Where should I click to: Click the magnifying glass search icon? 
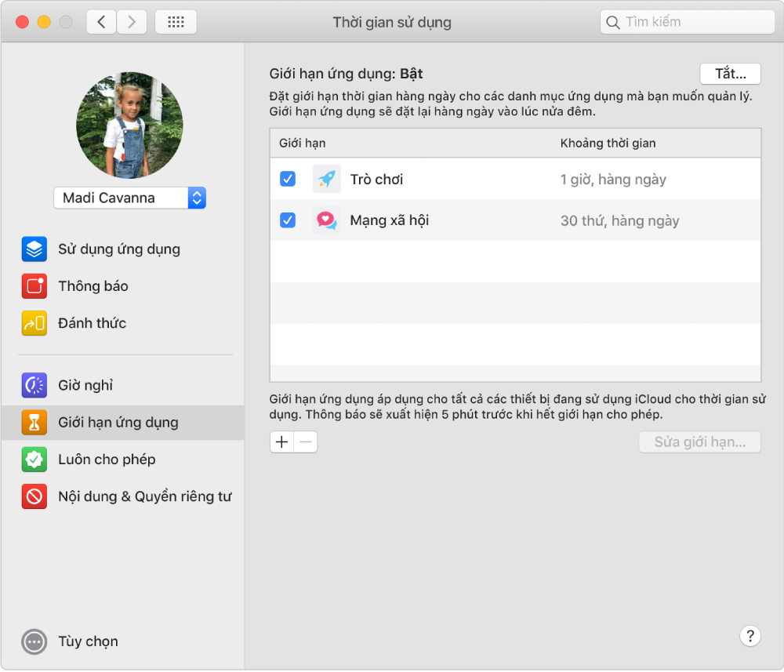pos(612,23)
